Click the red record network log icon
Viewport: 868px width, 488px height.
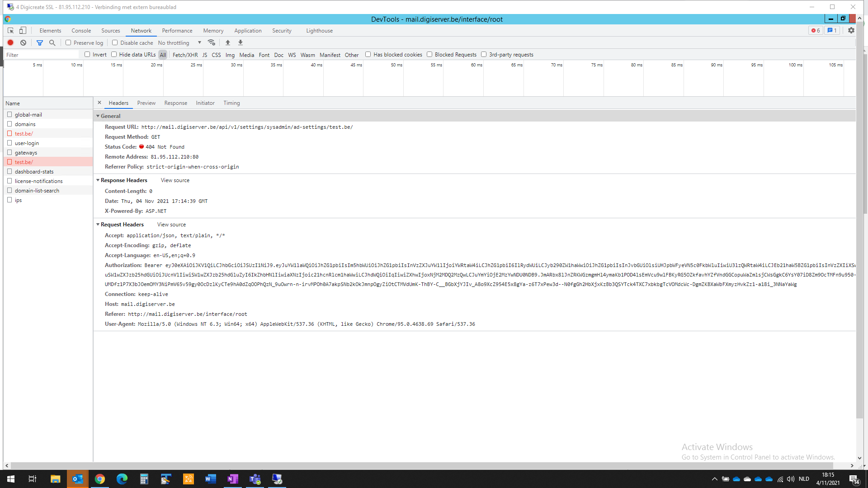pos(10,42)
